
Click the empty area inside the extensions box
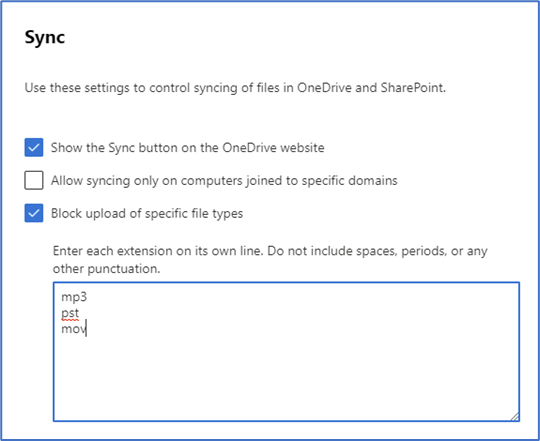pos(287,379)
